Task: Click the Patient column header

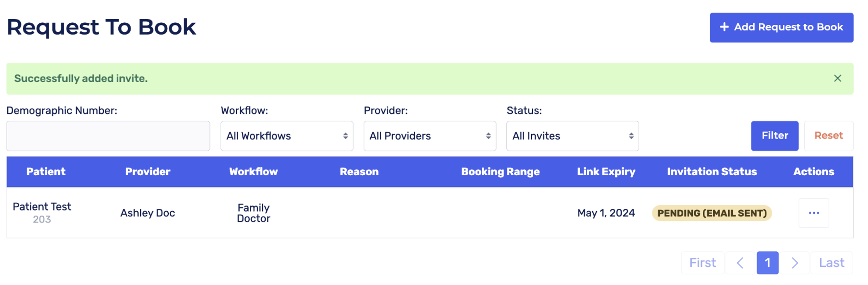Action: coord(46,172)
